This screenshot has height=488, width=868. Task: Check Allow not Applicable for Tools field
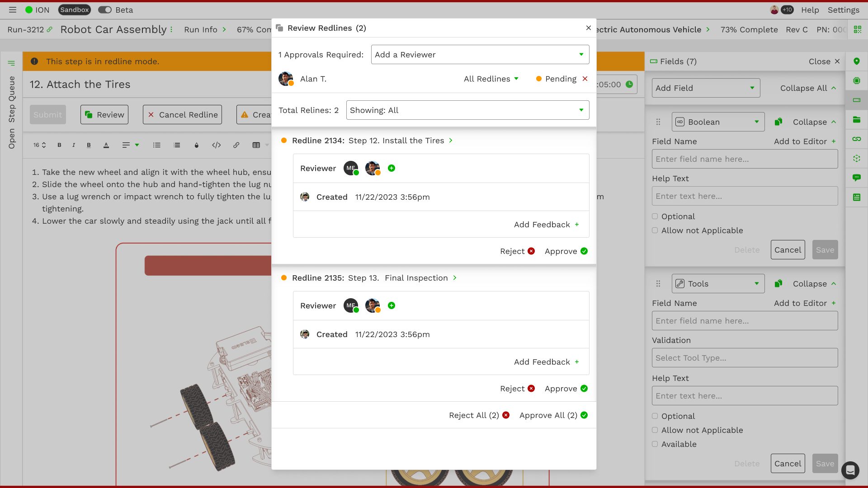[655, 430]
